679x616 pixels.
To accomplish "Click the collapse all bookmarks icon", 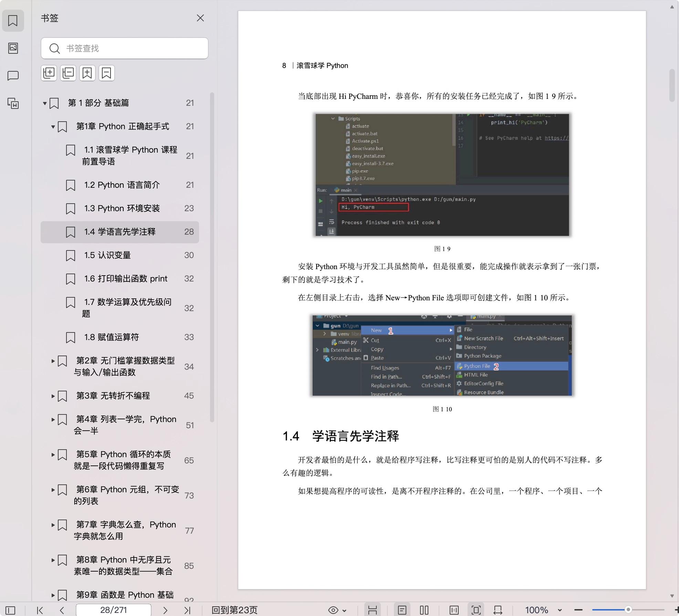I will [68, 73].
